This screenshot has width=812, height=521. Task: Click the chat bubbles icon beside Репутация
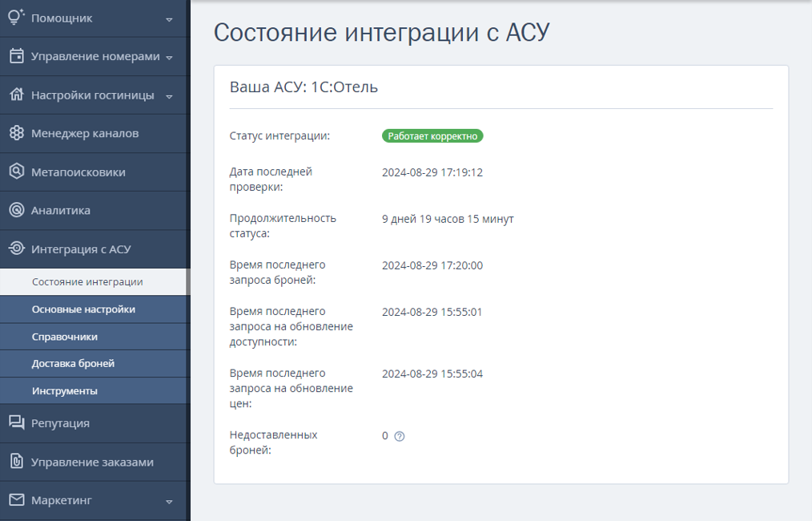[17, 422]
